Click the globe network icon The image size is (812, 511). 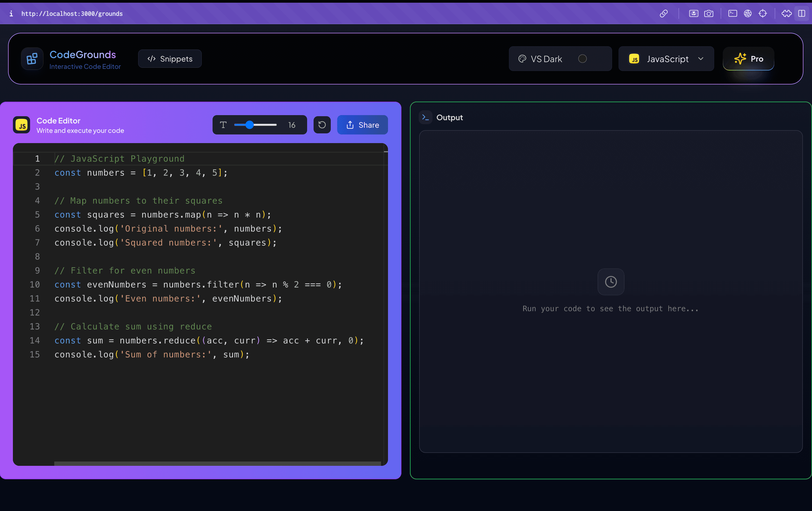pos(748,13)
